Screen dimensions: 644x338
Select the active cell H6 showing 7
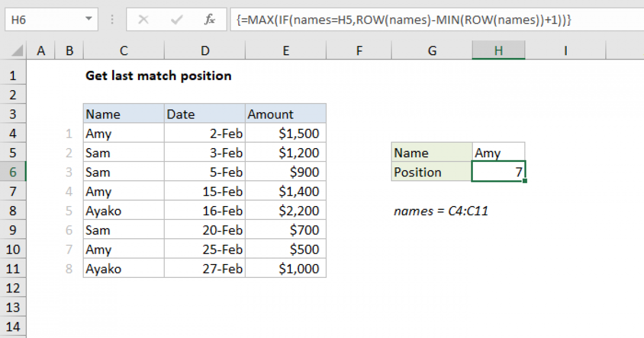(x=498, y=172)
